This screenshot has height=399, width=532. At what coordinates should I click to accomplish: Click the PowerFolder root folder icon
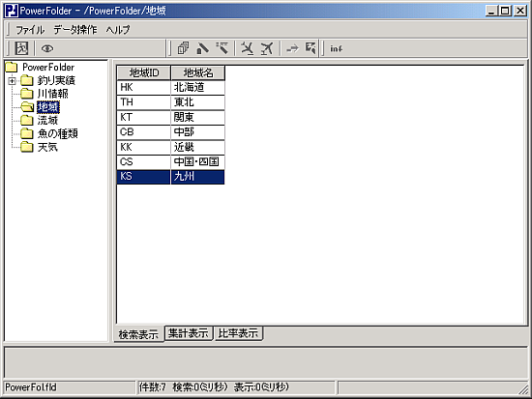click(12, 67)
